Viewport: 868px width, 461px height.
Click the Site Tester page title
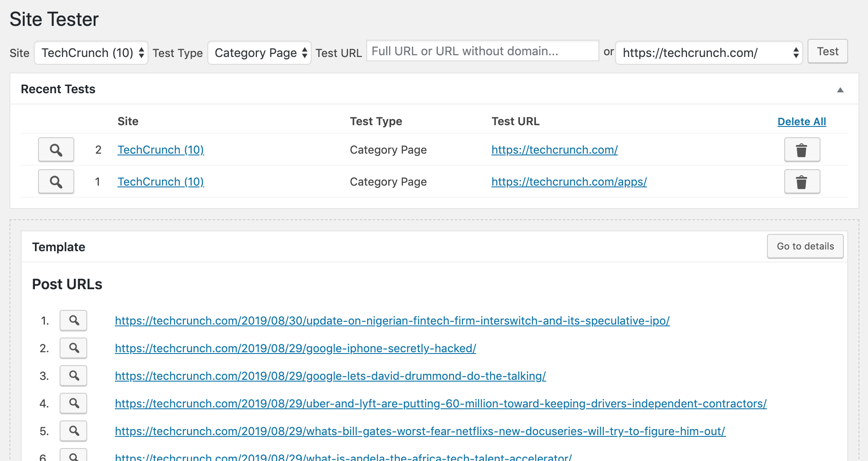point(54,19)
